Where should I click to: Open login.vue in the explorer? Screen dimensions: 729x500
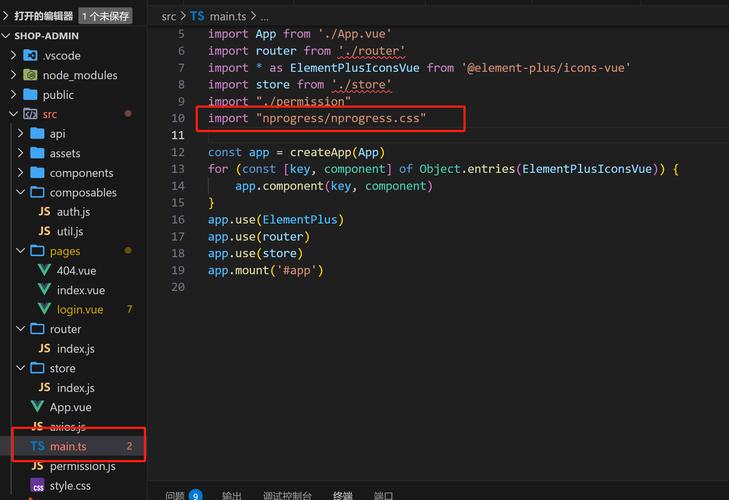(80, 310)
